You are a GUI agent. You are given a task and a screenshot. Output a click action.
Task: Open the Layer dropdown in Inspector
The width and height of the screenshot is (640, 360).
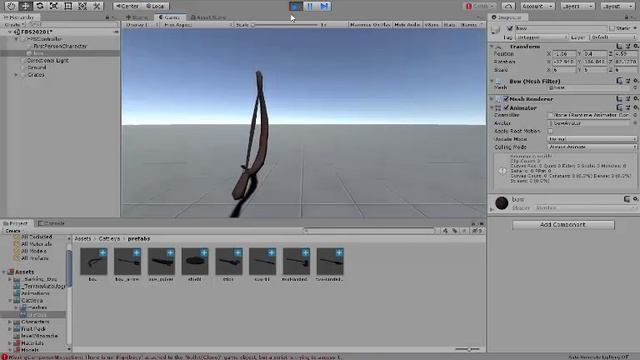click(x=613, y=37)
